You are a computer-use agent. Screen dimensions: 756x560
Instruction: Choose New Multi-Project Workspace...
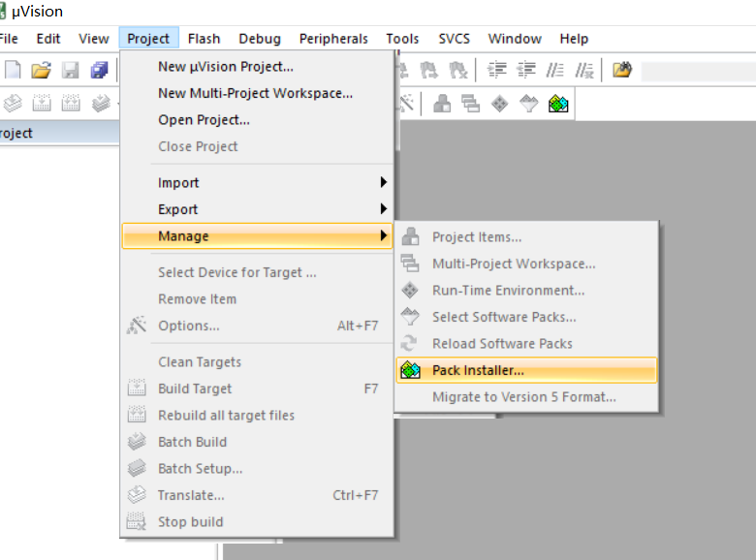point(257,93)
